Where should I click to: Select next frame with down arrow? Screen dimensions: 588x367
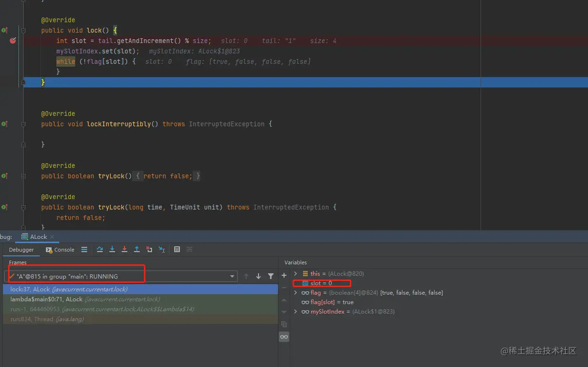click(x=258, y=276)
